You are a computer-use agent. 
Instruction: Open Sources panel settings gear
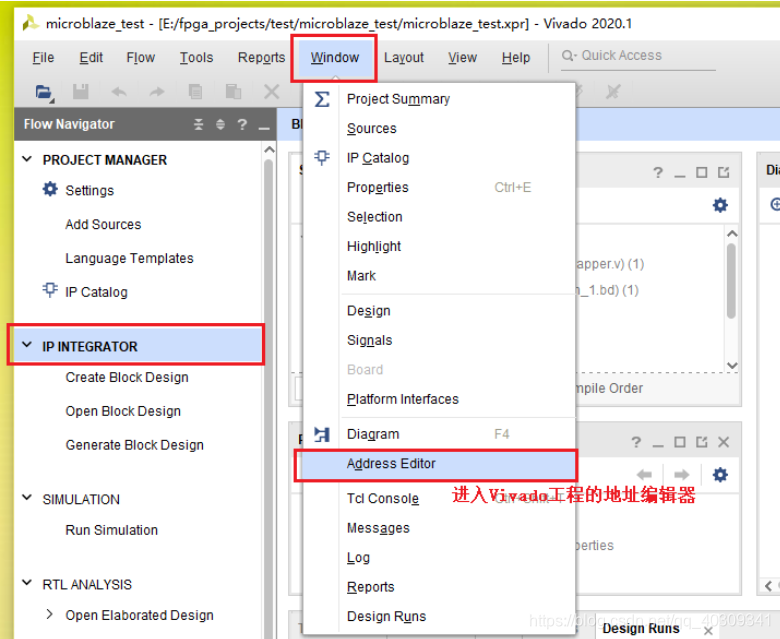(720, 205)
